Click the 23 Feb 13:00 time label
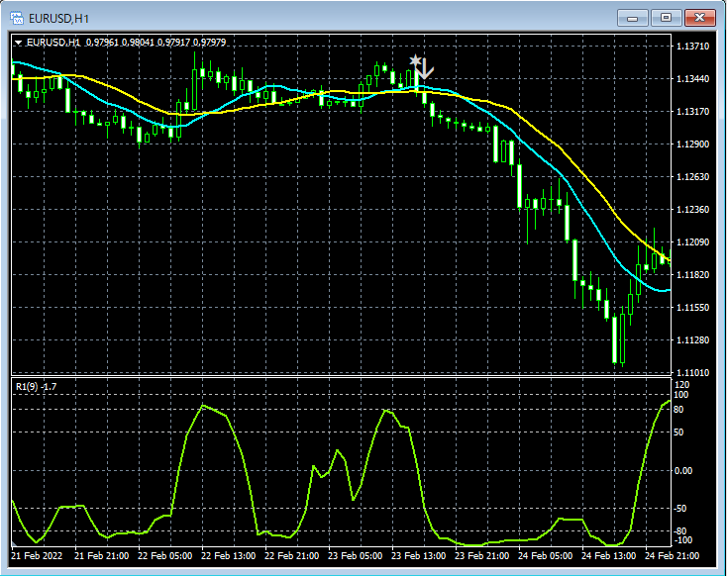 418,555
